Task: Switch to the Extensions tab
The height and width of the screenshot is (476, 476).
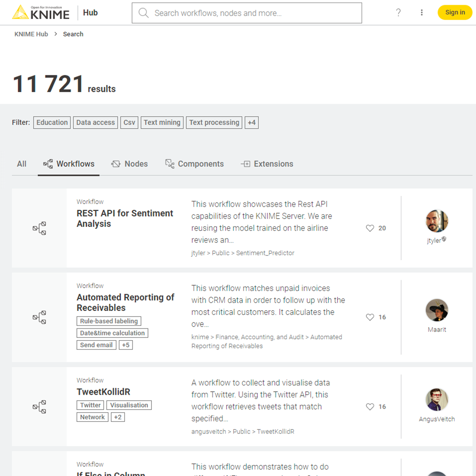Action: click(x=267, y=164)
